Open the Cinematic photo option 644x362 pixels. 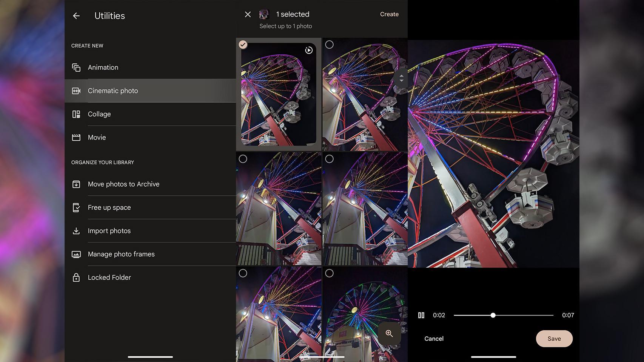(x=150, y=91)
